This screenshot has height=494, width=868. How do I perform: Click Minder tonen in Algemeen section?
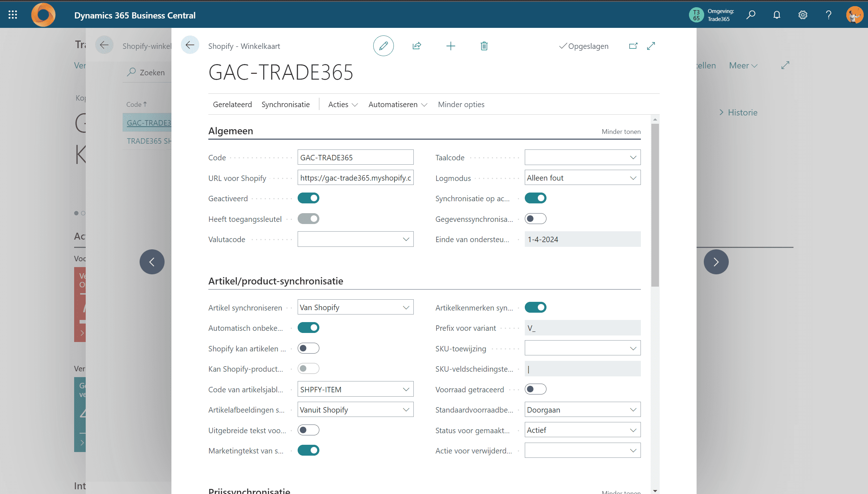coord(621,131)
